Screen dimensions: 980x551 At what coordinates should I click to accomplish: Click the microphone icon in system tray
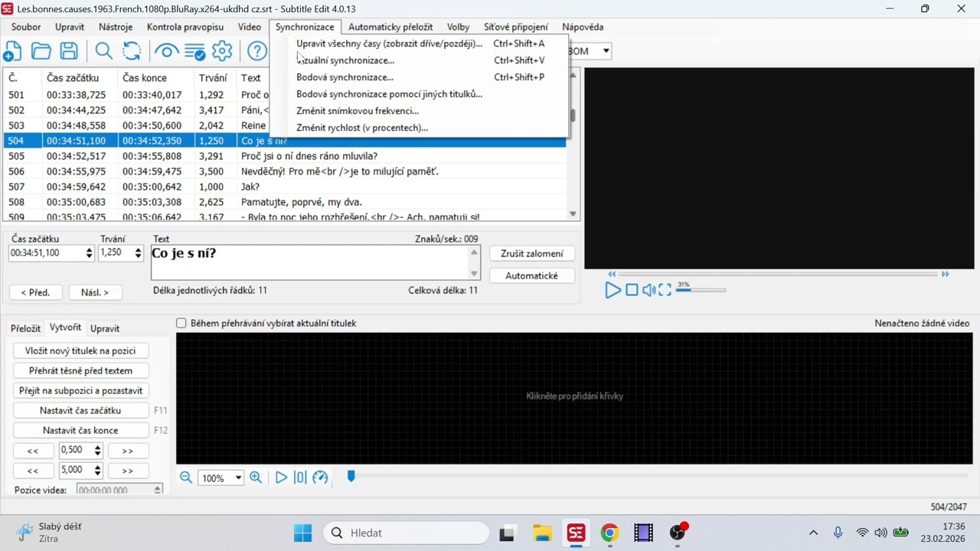tap(838, 533)
